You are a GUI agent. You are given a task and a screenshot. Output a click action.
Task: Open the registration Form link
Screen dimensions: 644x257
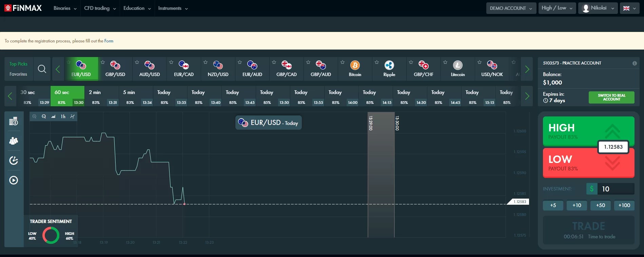[x=109, y=41]
